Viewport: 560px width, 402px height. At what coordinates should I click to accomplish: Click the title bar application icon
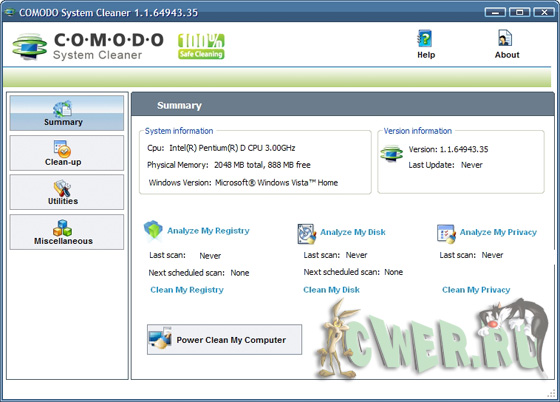pos(9,12)
